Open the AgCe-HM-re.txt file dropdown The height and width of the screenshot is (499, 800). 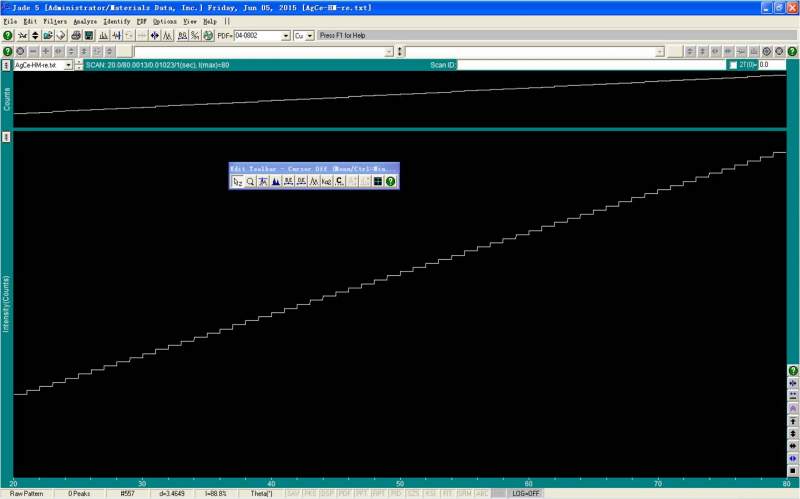68,65
